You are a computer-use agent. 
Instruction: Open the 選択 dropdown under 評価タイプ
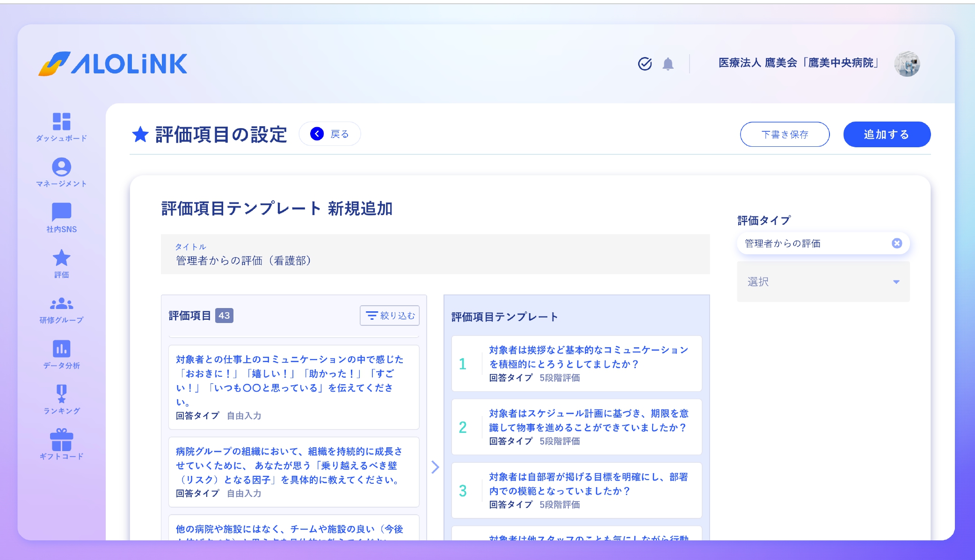coord(823,281)
